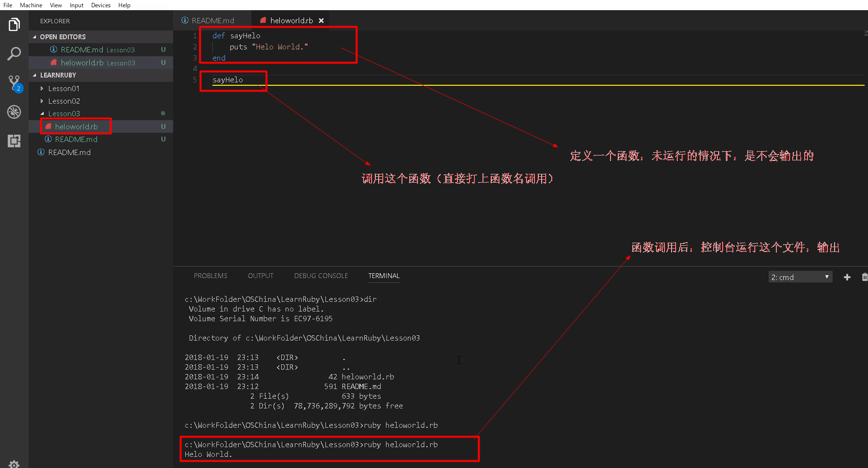The height and width of the screenshot is (468, 868).
Task: Add a new terminal with plus icon
Action: [x=847, y=277]
